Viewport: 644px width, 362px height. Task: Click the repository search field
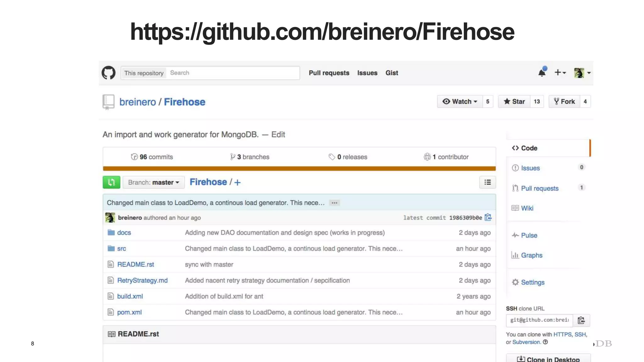coord(233,73)
